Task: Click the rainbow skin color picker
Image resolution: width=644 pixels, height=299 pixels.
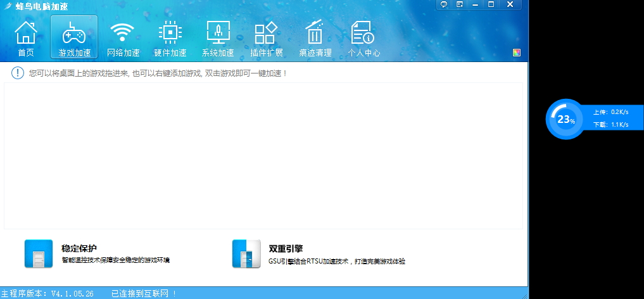Action: click(517, 53)
